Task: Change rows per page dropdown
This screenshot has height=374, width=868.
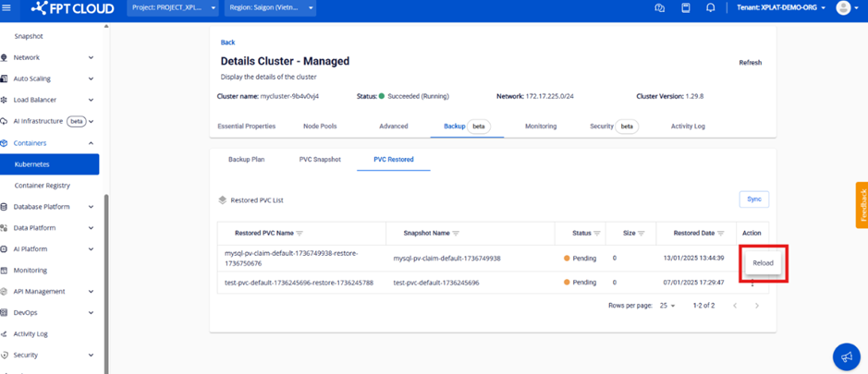Action: point(666,306)
